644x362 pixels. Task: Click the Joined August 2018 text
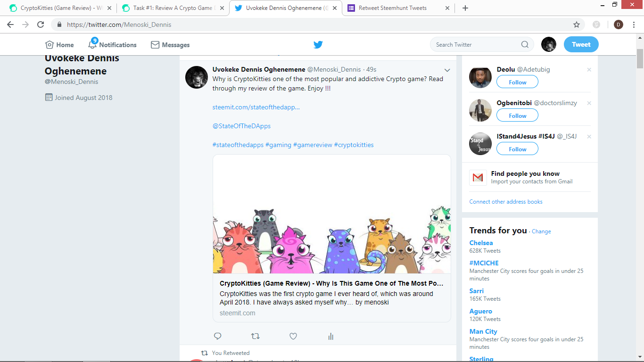coord(83,98)
